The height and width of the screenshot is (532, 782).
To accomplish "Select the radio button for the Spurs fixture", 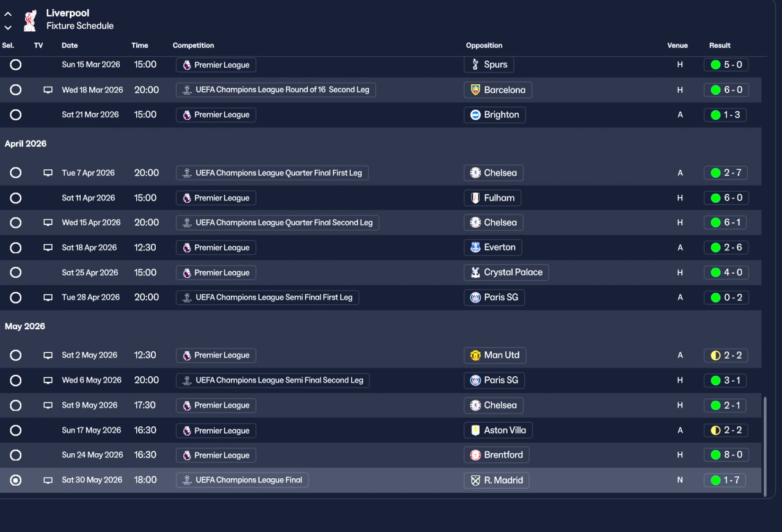I will click(x=16, y=65).
